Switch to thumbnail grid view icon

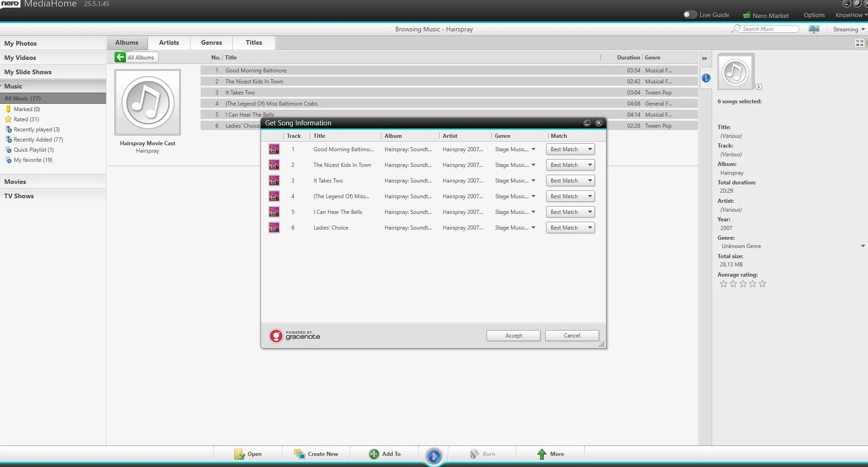coord(859,43)
